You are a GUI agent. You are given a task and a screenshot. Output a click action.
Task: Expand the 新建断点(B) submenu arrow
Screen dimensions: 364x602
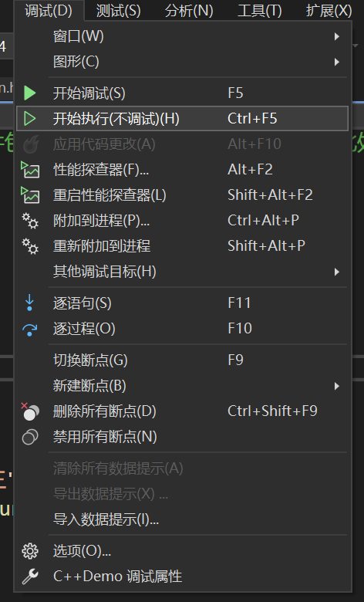tap(336, 386)
